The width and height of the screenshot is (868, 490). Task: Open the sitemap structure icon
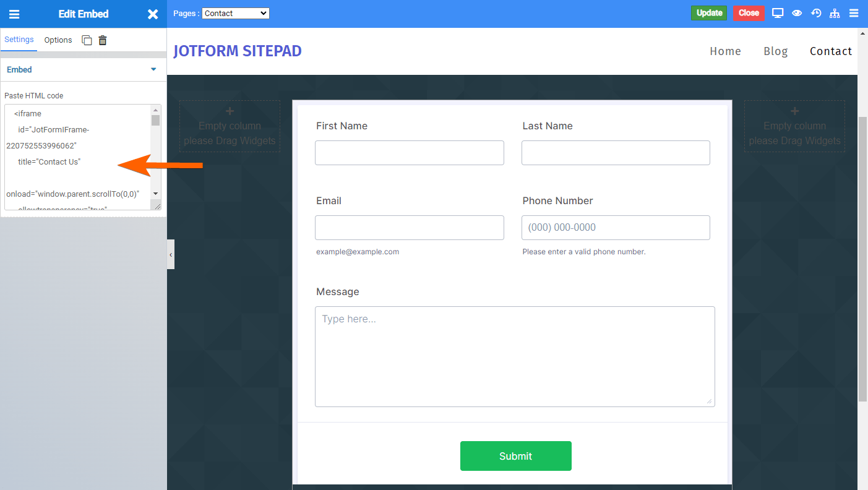[x=835, y=13]
